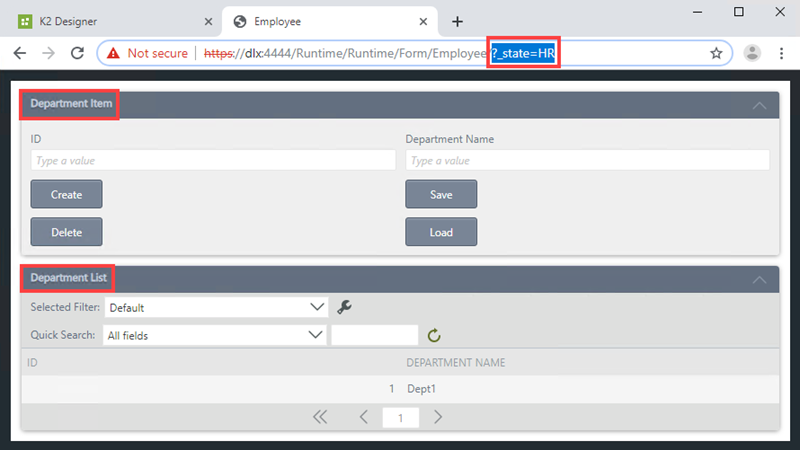Click the Load button
Image resolution: width=800 pixels, height=450 pixels.
(x=441, y=232)
